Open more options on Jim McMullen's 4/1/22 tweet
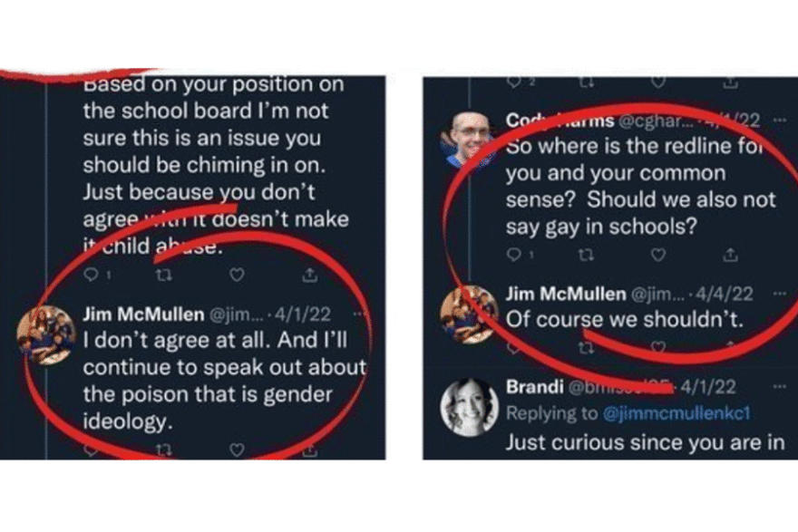Viewport: 798px width, 532px height. coord(362,314)
